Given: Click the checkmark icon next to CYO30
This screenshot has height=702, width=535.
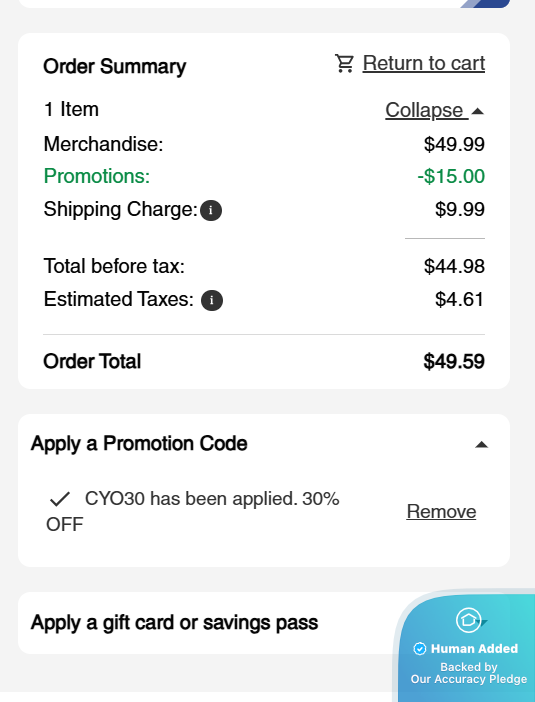Looking at the screenshot, I should click(x=60, y=499).
